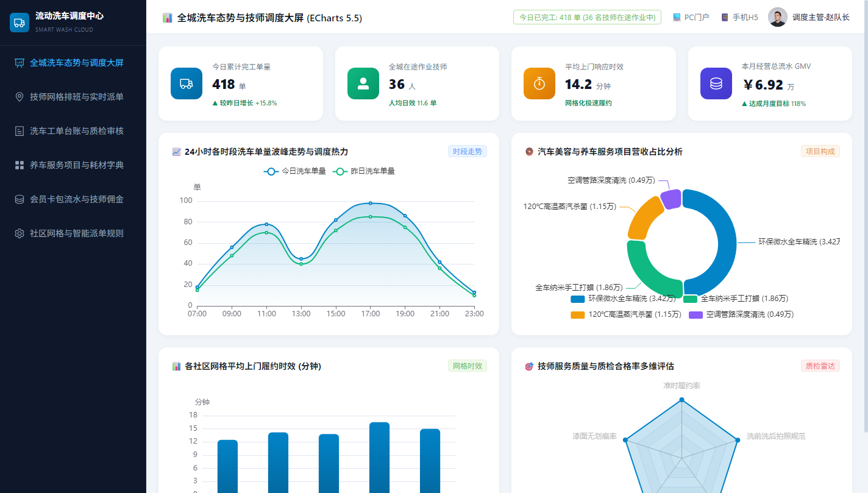Select 养车服务项目与耗材字典 in the sidebar
Image resolution: width=868 pixels, height=493 pixels.
(x=73, y=165)
